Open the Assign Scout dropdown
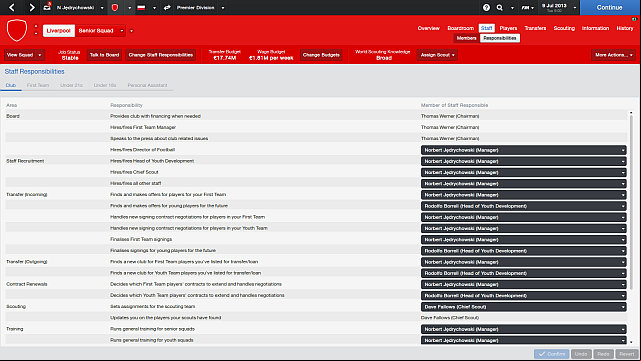This screenshot has height=361, width=641. (x=437, y=55)
